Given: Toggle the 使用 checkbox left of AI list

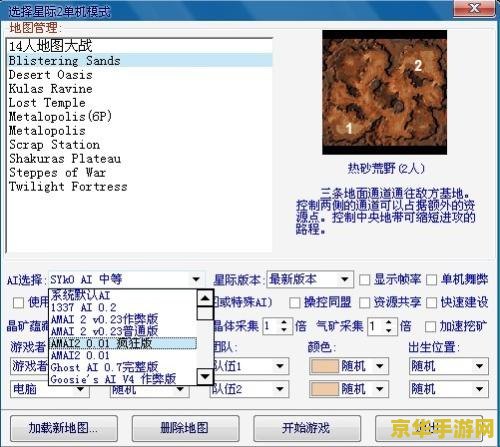Looking at the screenshot, I should [x=18, y=303].
